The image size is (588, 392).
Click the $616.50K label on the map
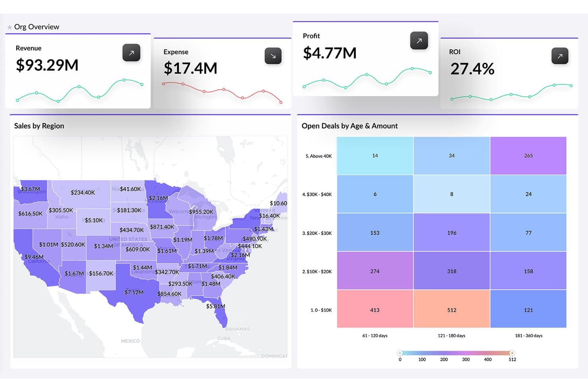coord(31,213)
